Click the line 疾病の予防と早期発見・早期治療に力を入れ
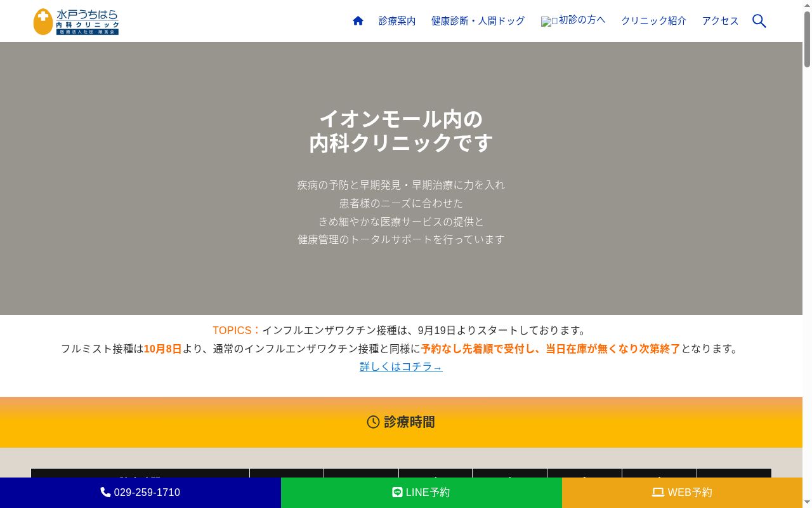This screenshot has height=508, width=812. coord(401,185)
